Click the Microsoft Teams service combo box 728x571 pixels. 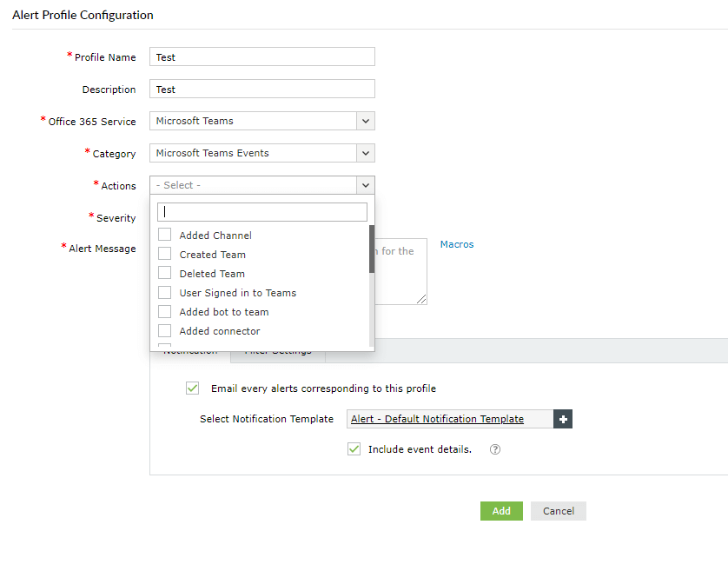(261, 121)
